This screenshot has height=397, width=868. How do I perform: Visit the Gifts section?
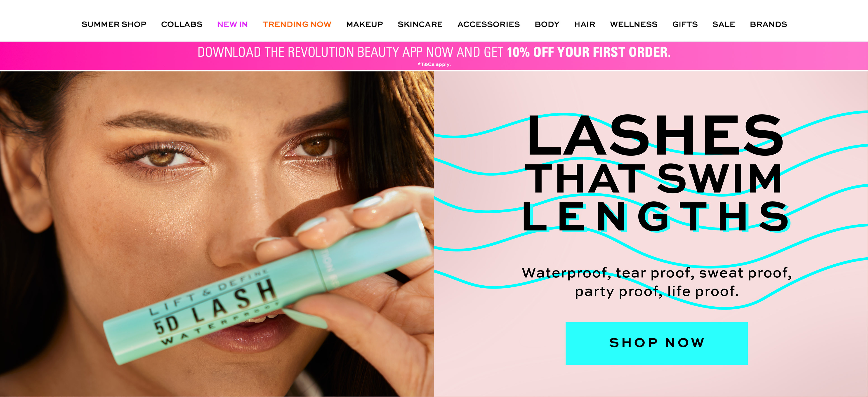685,24
